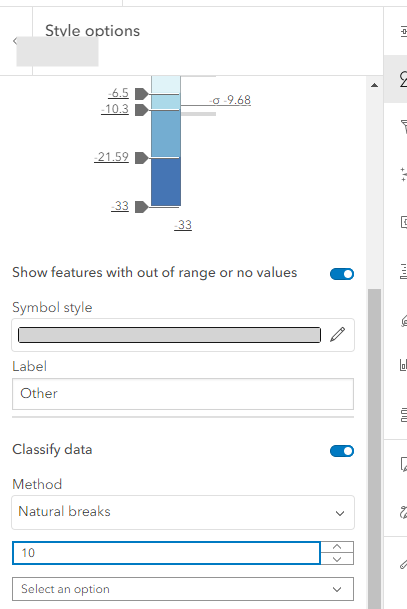The width and height of the screenshot is (407, 609).
Task: Click the panel scrollbar up arrow
Action: coord(374,85)
